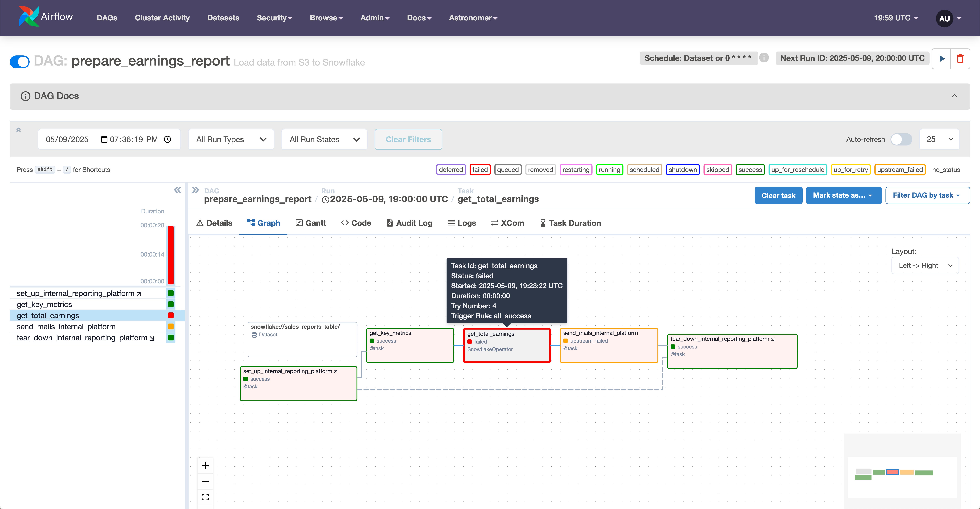Toggle the failed status legend filter
Screen dimensions: 980x509
[480, 170]
